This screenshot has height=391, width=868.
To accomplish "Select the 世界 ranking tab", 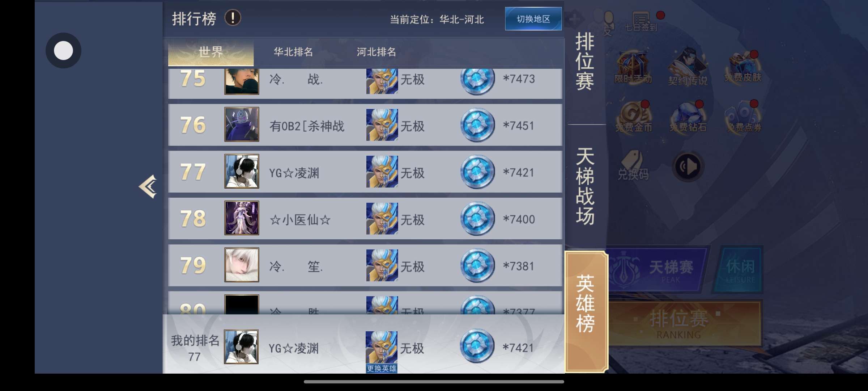I will click(211, 52).
